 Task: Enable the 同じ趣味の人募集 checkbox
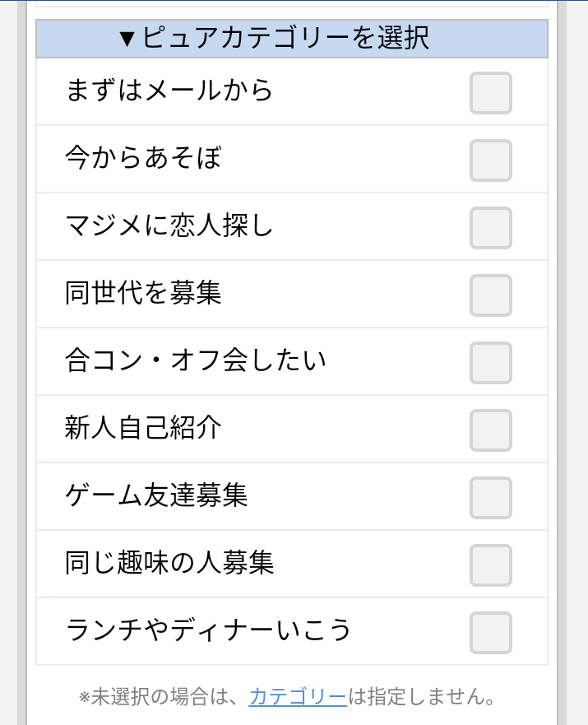point(491,565)
